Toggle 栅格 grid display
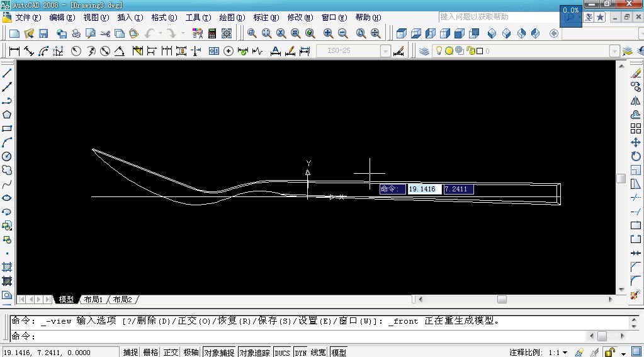Image resolution: width=644 pixels, height=357 pixels. coord(150,352)
